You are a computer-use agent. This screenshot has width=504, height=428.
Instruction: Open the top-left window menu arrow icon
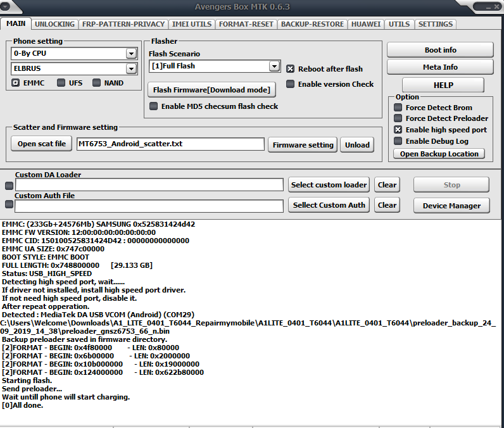4,6
